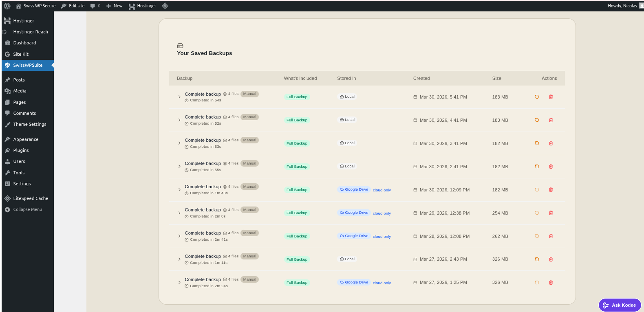Expand the Mar 30, 12:09 PM backup row
Viewport: 644px width, 312px height.
pyautogui.click(x=179, y=190)
